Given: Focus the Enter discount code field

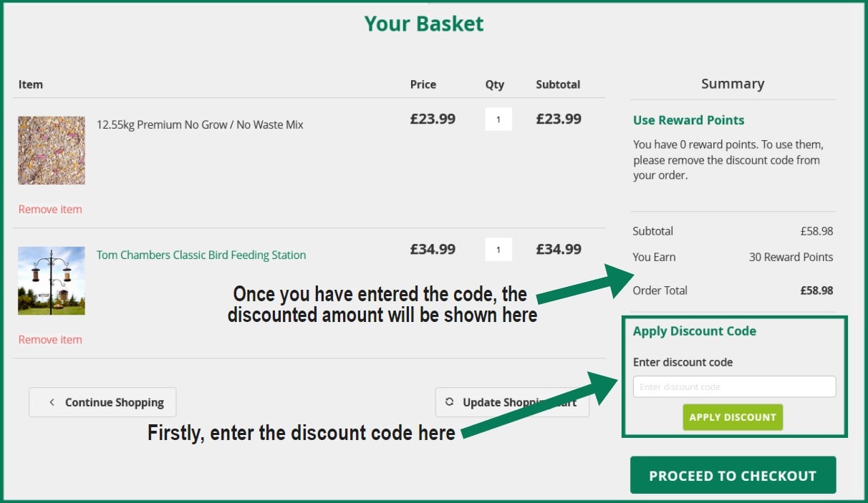Looking at the screenshot, I should (x=734, y=387).
